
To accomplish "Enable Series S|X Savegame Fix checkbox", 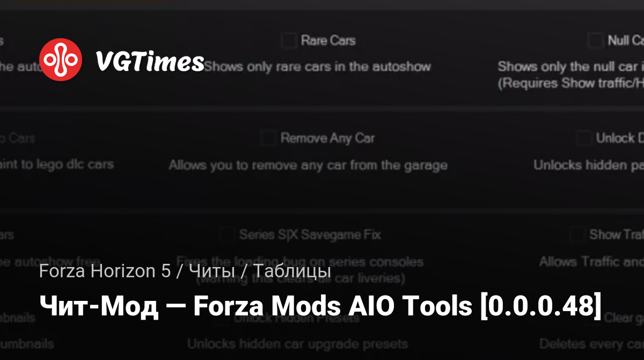I will [x=227, y=235].
